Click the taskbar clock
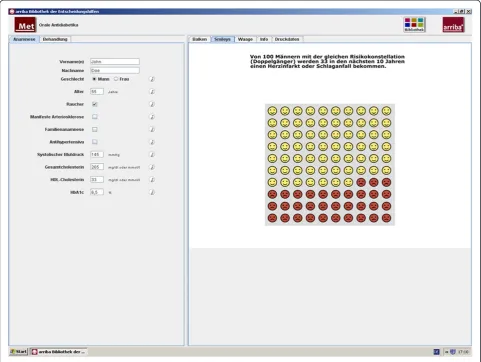This screenshot has width=481, height=362. coord(463,352)
